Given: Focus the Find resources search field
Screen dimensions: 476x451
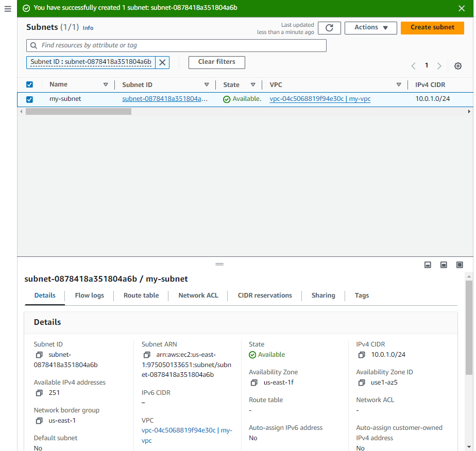Looking at the screenshot, I should (176, 45).
